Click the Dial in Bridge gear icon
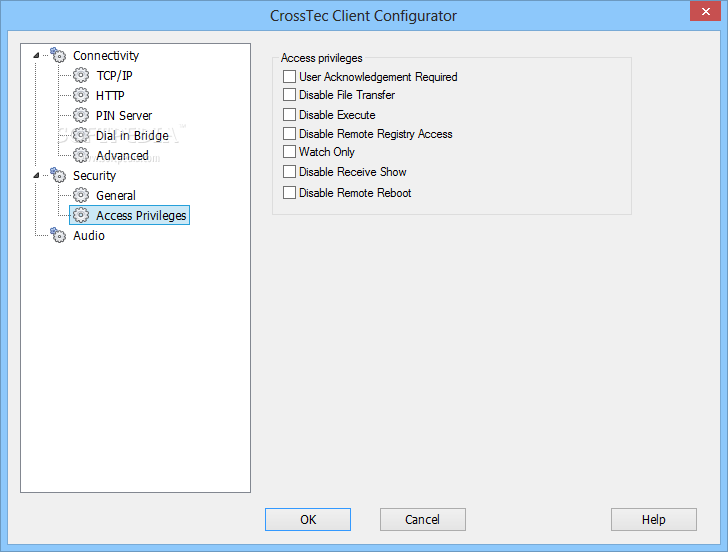Image resolution: width=728 pixels, height=552 pixels. coord(81,135)
